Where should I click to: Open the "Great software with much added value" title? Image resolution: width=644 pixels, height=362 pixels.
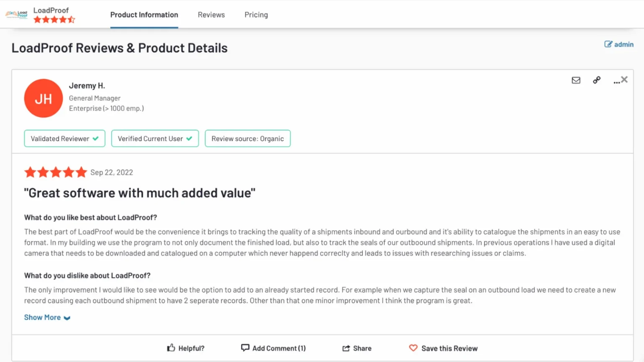click(x=140, y=193)
